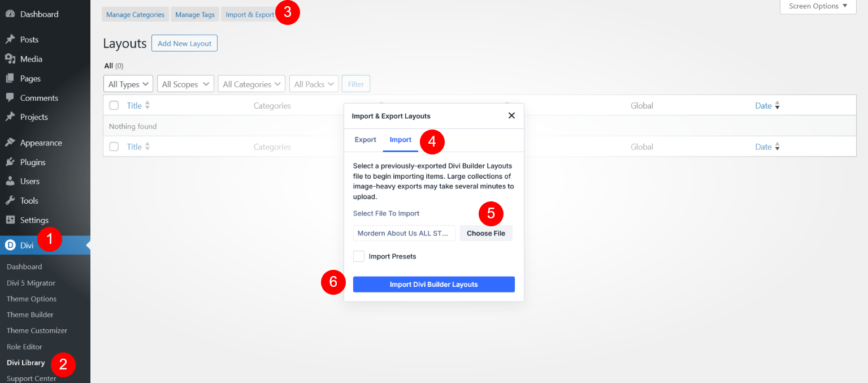The width and height of the screenshot is (868, 383).
Task: Switch to the Export tab
Action: pos(365,140)
